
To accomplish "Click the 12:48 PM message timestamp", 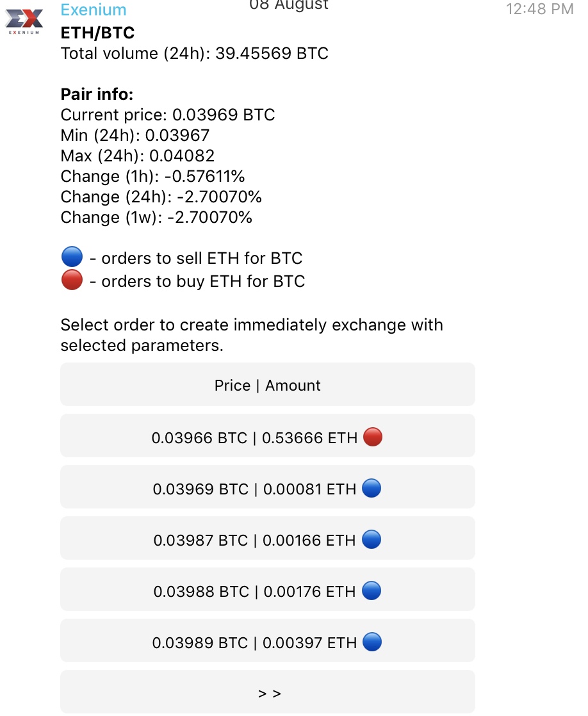I will (x=539, y=9).
